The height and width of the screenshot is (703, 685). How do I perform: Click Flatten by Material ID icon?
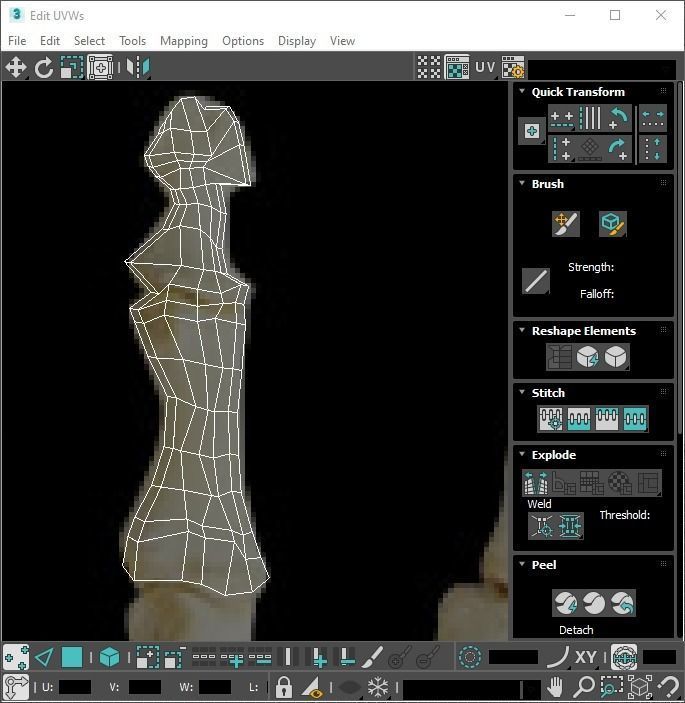(620, 482)
